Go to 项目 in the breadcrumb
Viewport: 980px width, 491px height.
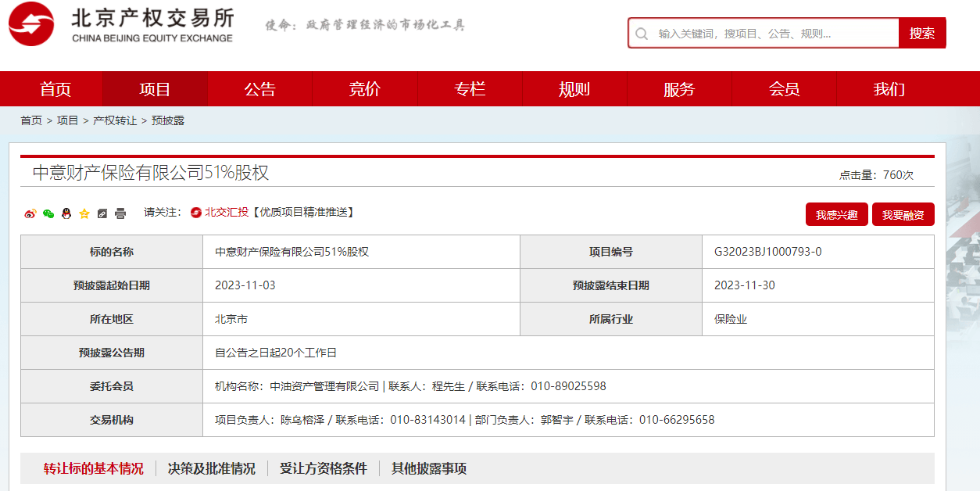pyautogui.click(x=68, y=120)
